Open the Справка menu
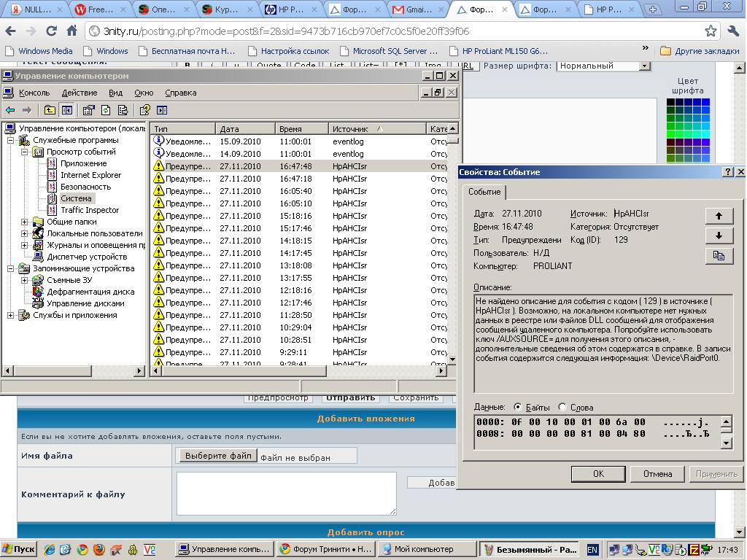This screenshot has height=560, width=747. [180, 93]
